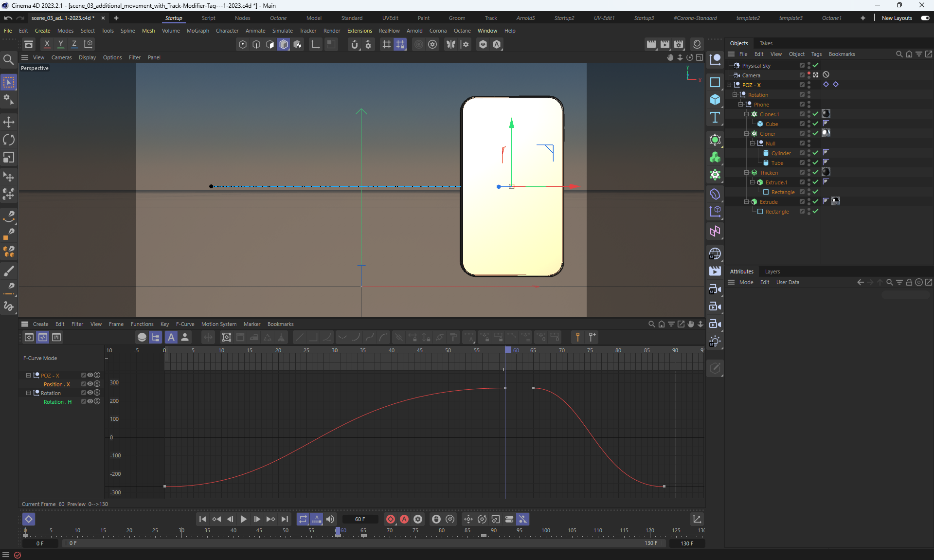Collapse the POZ - X track in timeline
934x560 pixels.
[28, 376]
